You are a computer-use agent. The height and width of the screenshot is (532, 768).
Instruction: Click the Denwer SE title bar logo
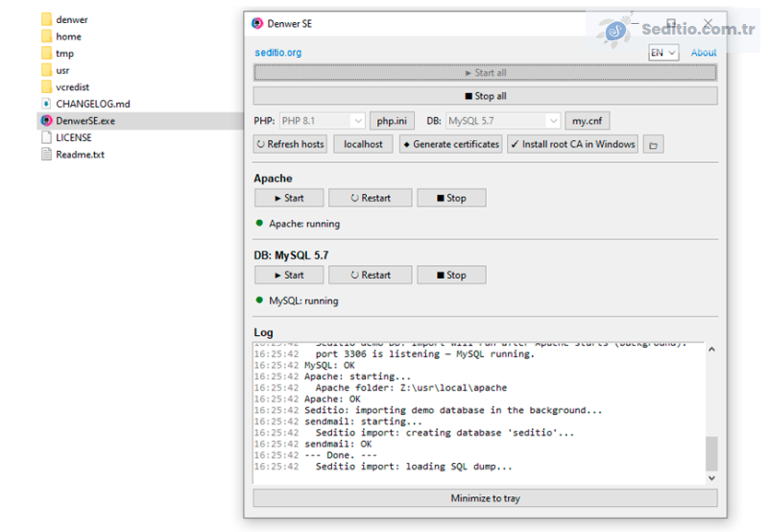click(x=257, y=23)
